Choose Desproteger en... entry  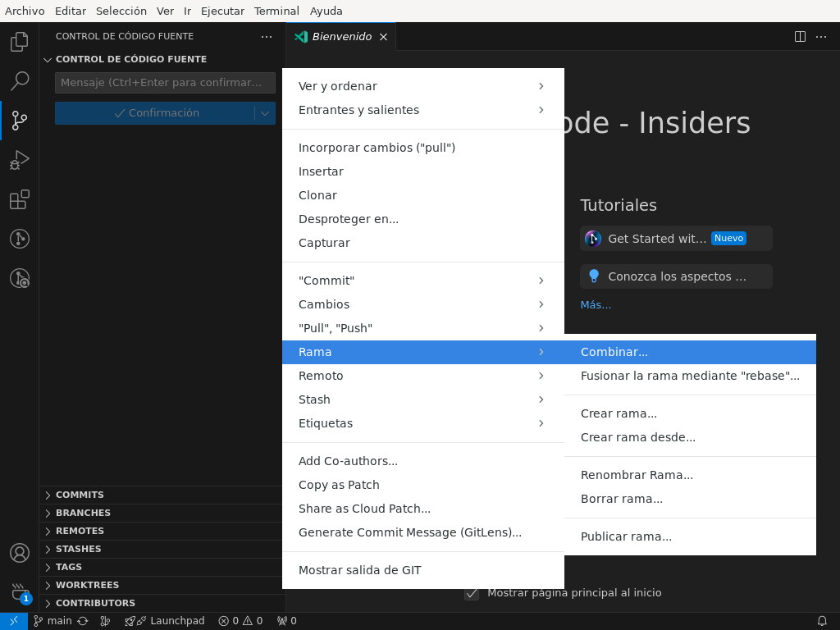pyautogui.click(x=423, y=219)
